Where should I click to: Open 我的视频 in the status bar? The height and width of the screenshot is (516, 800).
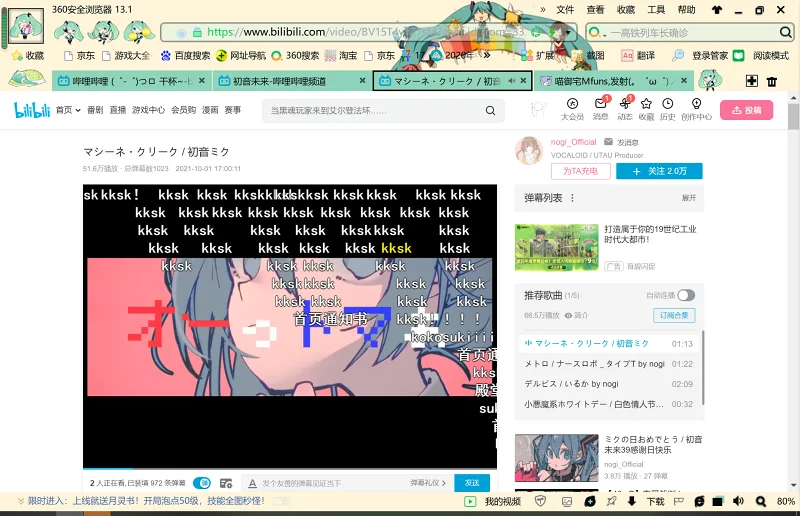pyautogui.click(x=492, y=502)
